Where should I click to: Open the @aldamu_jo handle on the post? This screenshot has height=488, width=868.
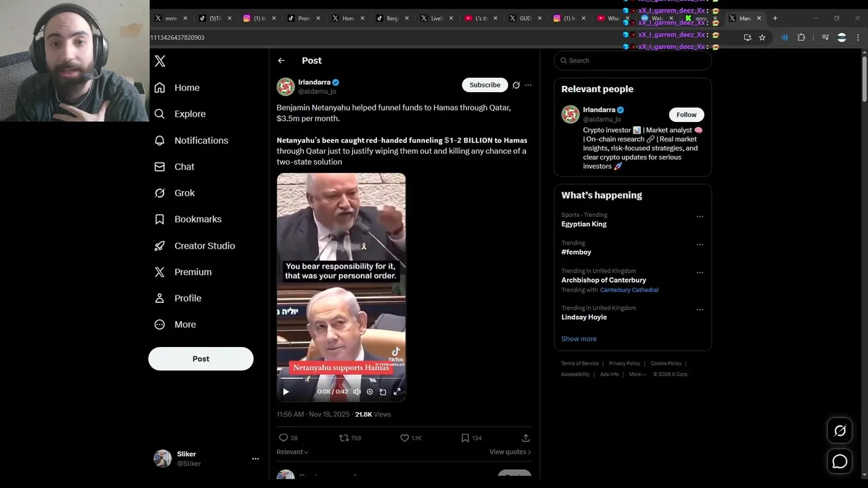(x=317, y=91)
